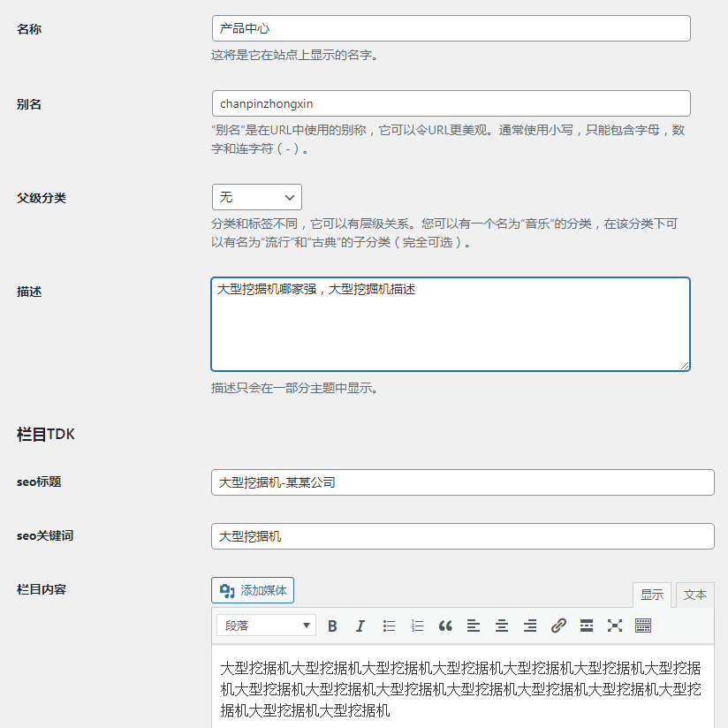728x728 pixels.
Task: Click inside the 描述 description textarea
Action: coord(450,323)
